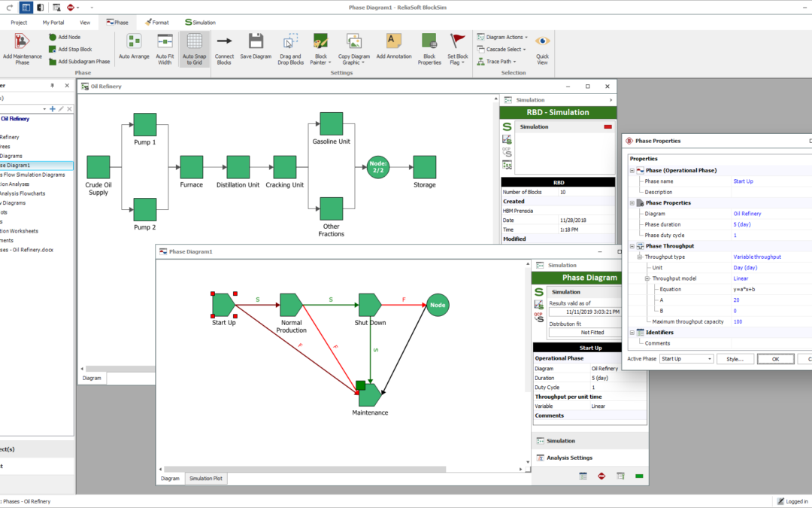Open Diagram Actions dropdown
812x508 pixels.
click(x=502, y=37)
